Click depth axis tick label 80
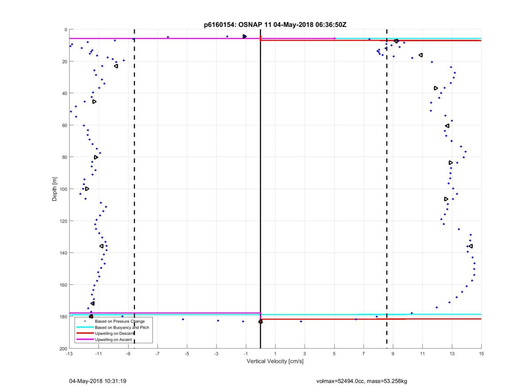This screenshot has width=532, height=392. pos(64,157)
